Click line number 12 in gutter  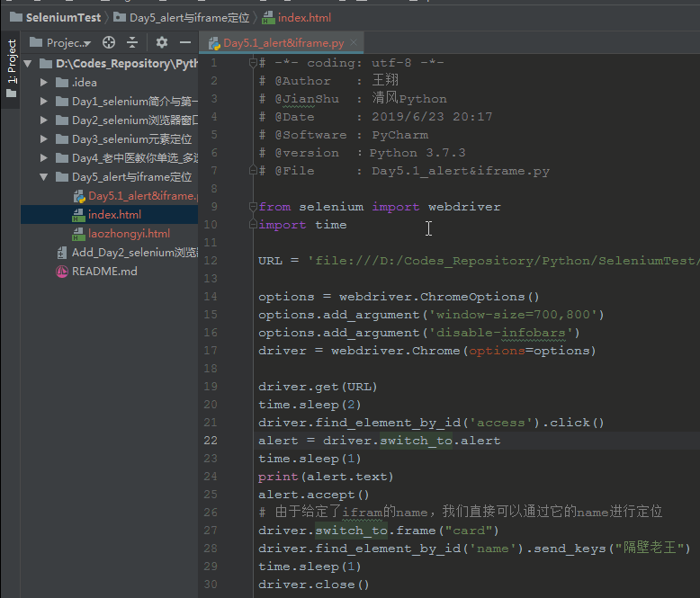coord(211,261)
